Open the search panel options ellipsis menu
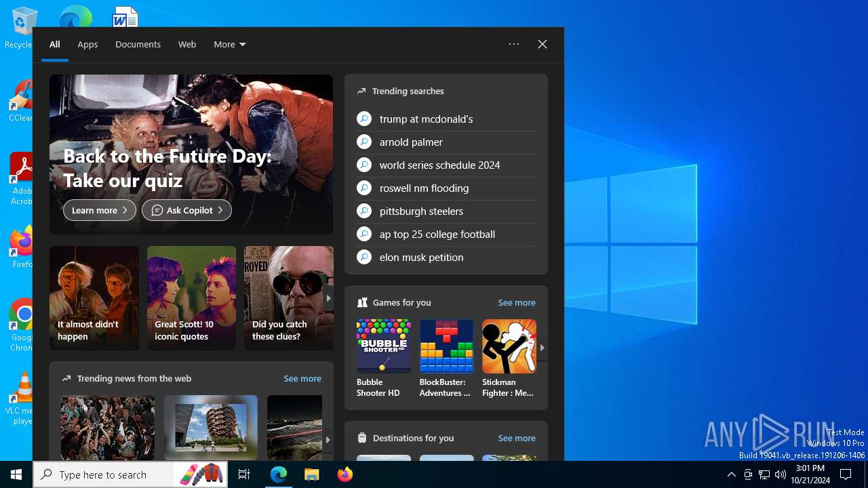Image resolution: width=868 pixels, height=488 pixels. [x=514, y=44]
